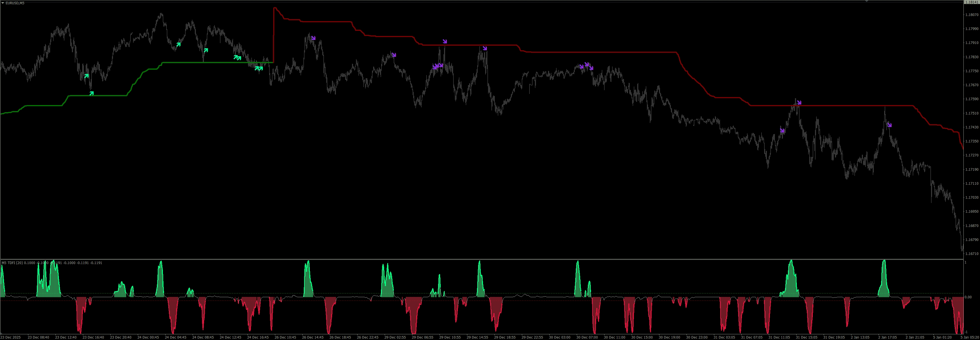Screen dimensions: 980x340
Task: Click the 2 Jan 17:05 time axis label
Action: (x=888, y=337)
